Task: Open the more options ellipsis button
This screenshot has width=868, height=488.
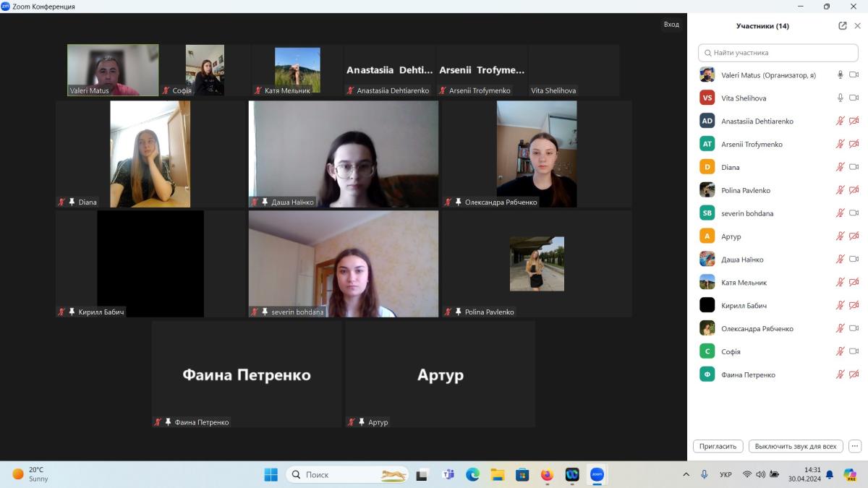Action: pyautogui.click(x=855, y=446)
